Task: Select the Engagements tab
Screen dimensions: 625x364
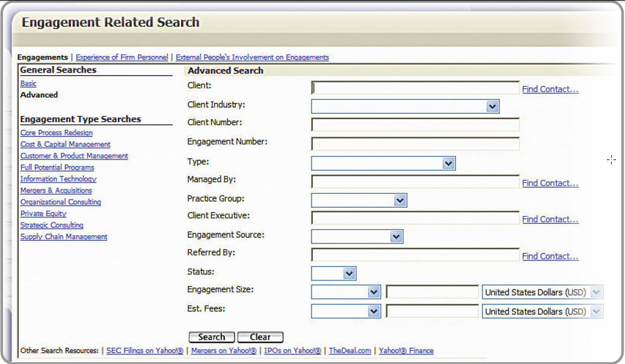Action: pyautogui.click(x=43, y=57)
